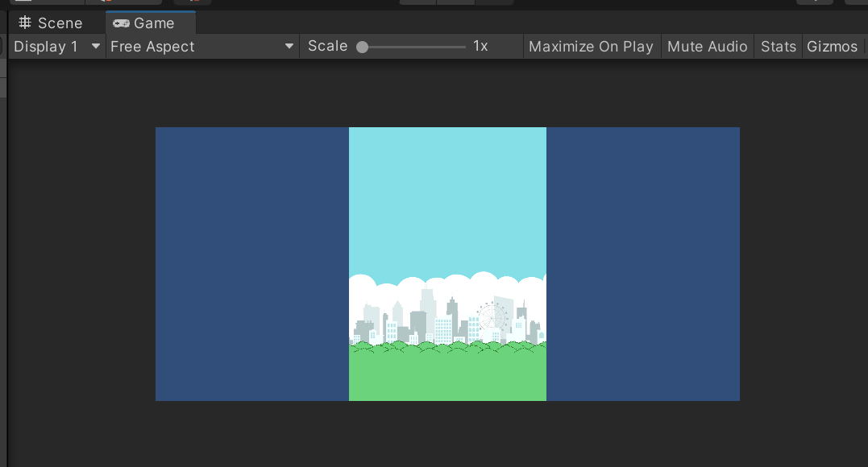
Task: Toggle Maximize On Play
Action: coord(592,47)
